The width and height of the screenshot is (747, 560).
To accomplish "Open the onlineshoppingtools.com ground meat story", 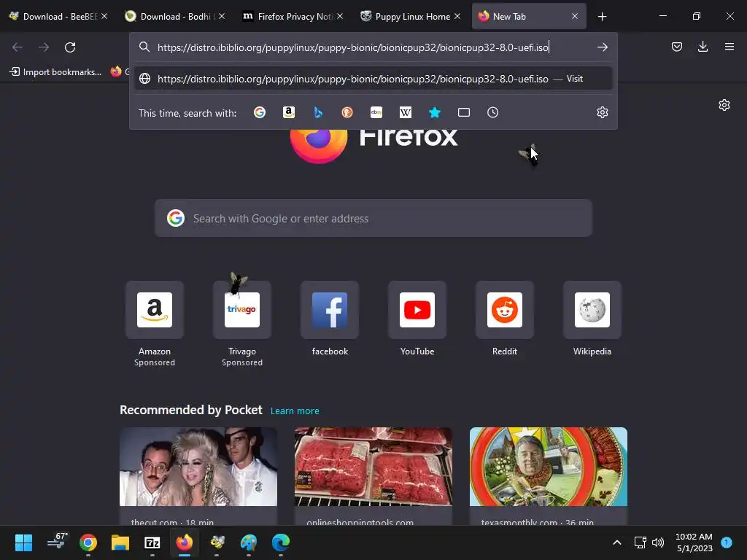I will coord(373,467).
